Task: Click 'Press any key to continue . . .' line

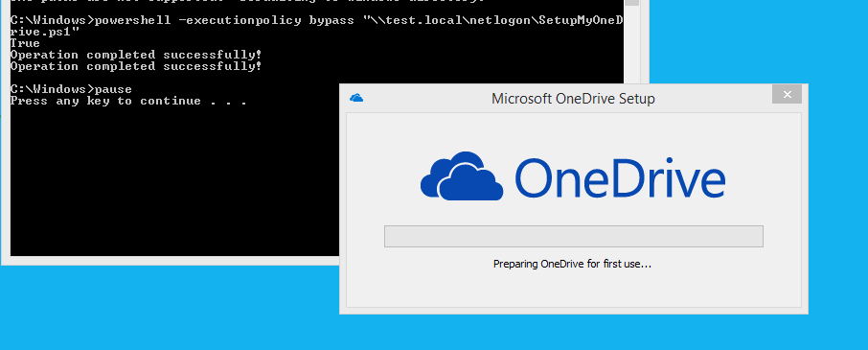Action: pos(128,102)
